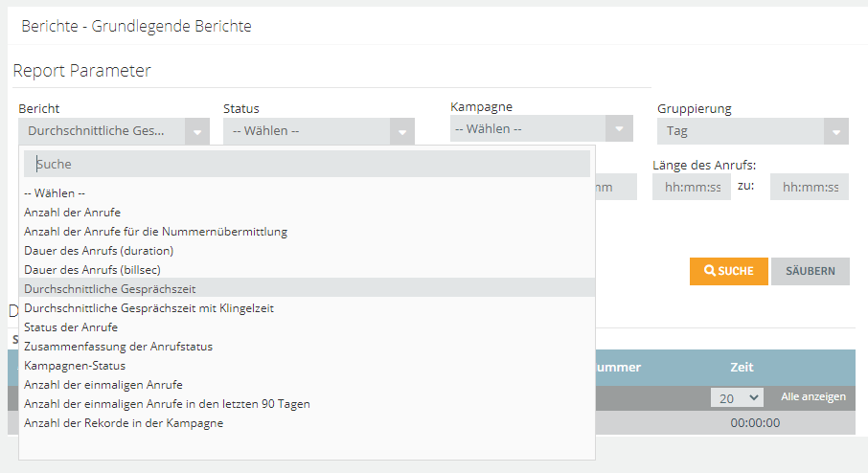This screenshot has width=868, height=473.
Task: Open the page size dropdown showing 20
Action: tap(738, 397)
